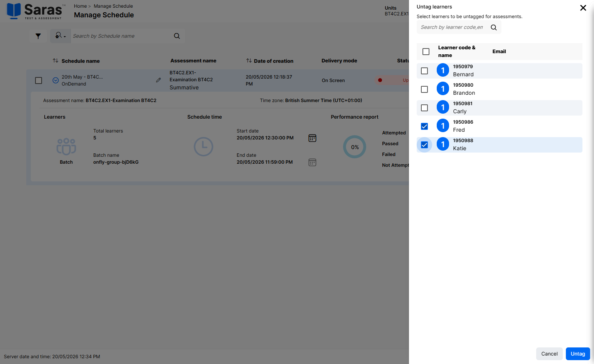Check the box for Bernard

[x=424, y=71]
